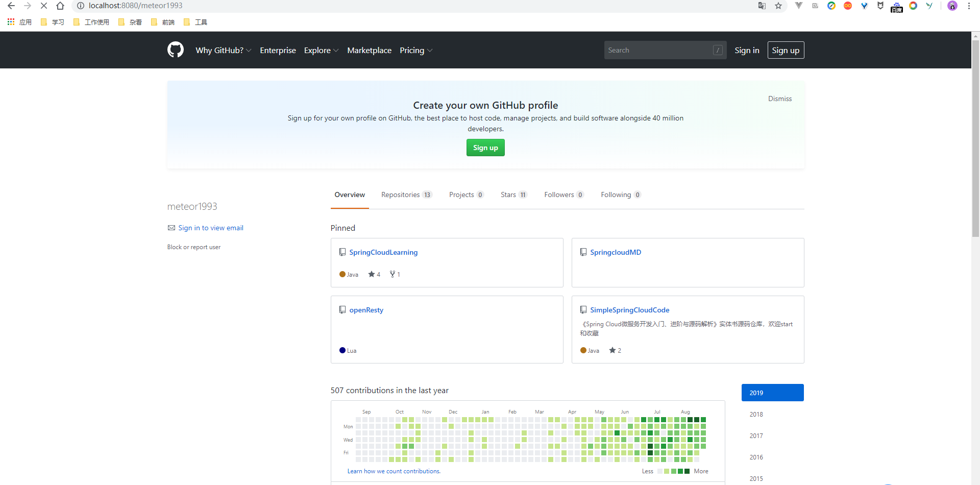Open the Stars tab
The height and width of the screenshot is (485, 980).
point(514,195)
